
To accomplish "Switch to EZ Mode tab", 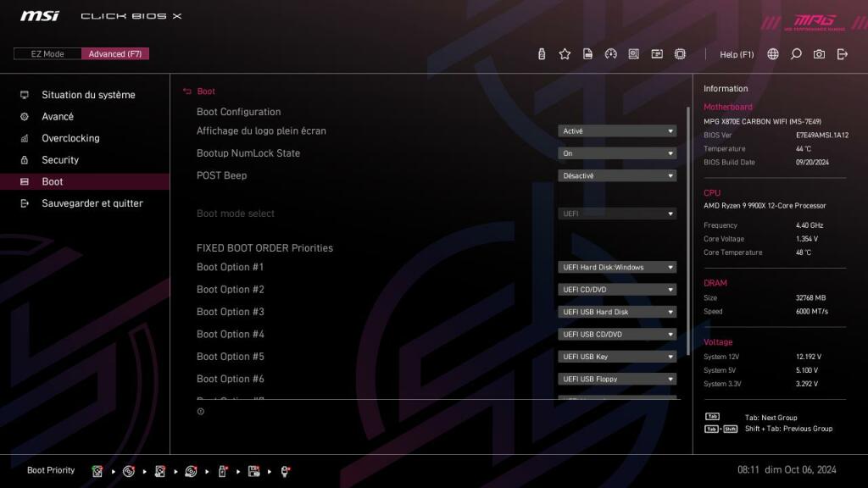I will click(x=47, y=53).
